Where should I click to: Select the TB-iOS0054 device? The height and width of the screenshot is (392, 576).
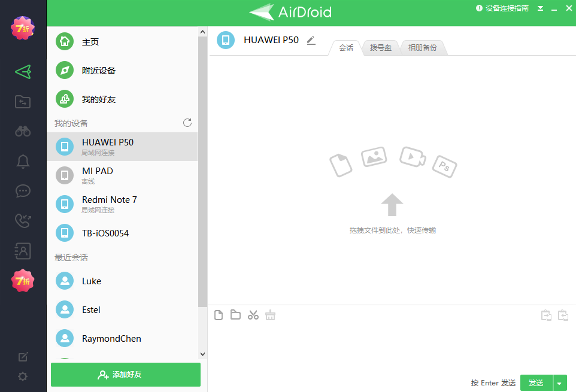click(122, 233)
